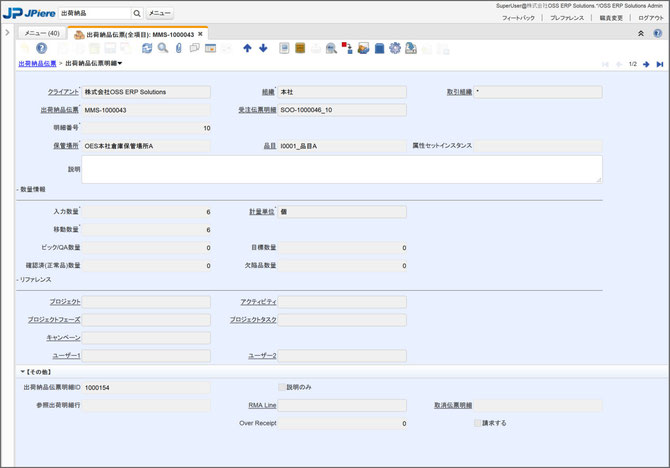
Task: Click the Refresh record icon
Action: click(x=147, y=48)
